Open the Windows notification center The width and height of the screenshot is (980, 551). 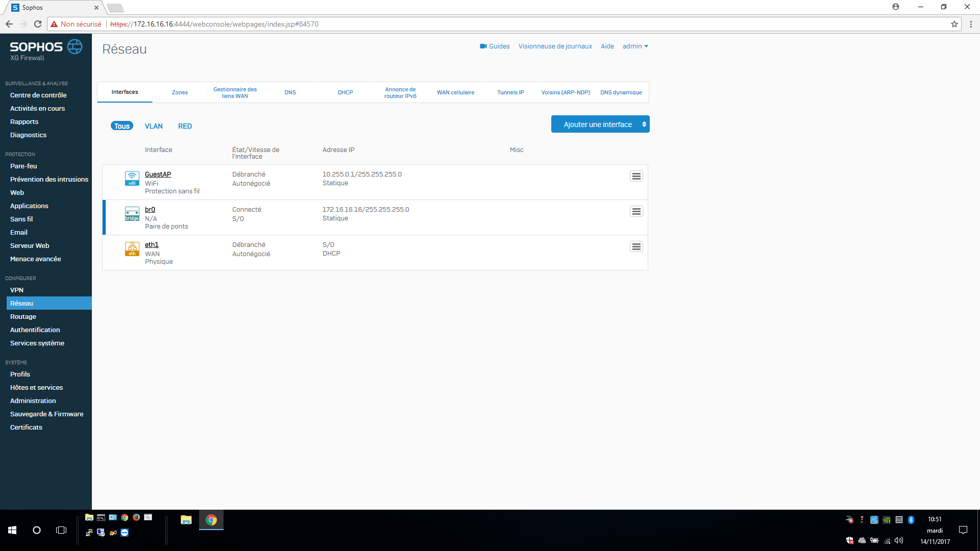[963, 530]
